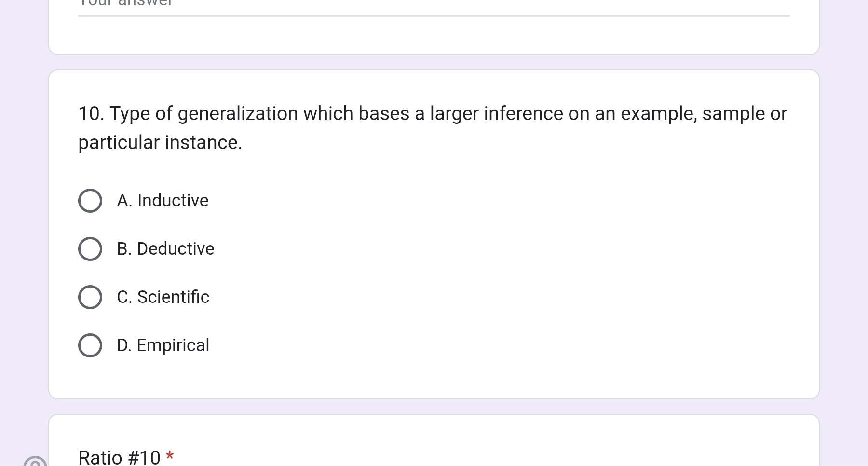Click the required asterisk next to Ratio #10
The width and height of the screenshot is (868, 466).
coord(170,455)
